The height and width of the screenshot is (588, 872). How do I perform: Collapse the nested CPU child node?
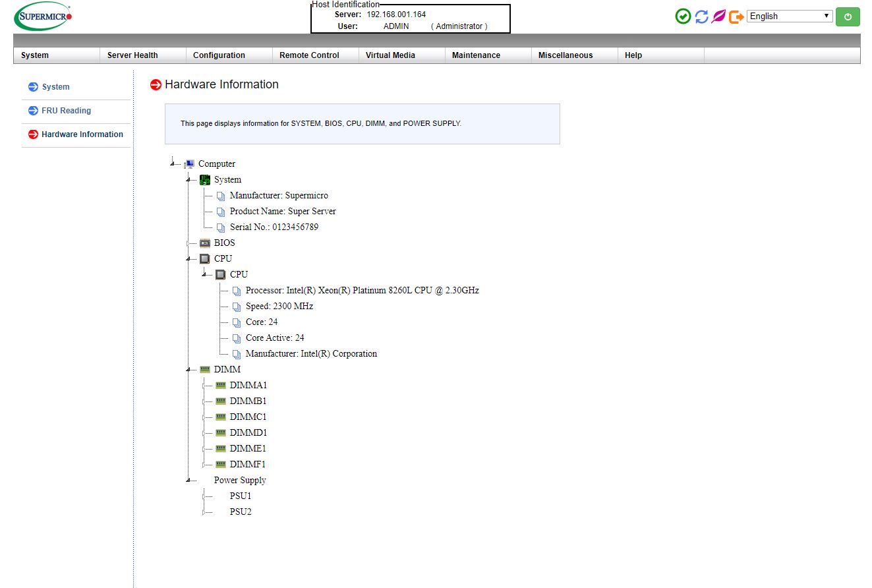click(x=204, y=274)
